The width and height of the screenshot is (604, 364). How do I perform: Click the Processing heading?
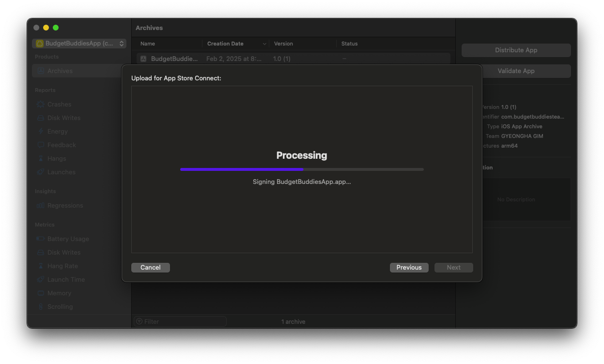tap(302, 155)
